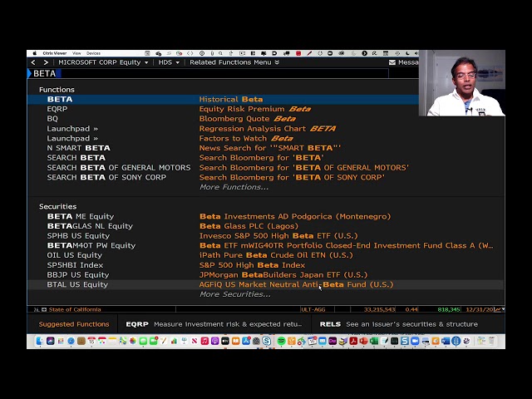The width and height of the screenshot is (532, 399).
Task: Open Notes from the dock
Action: tap(112, 341)
